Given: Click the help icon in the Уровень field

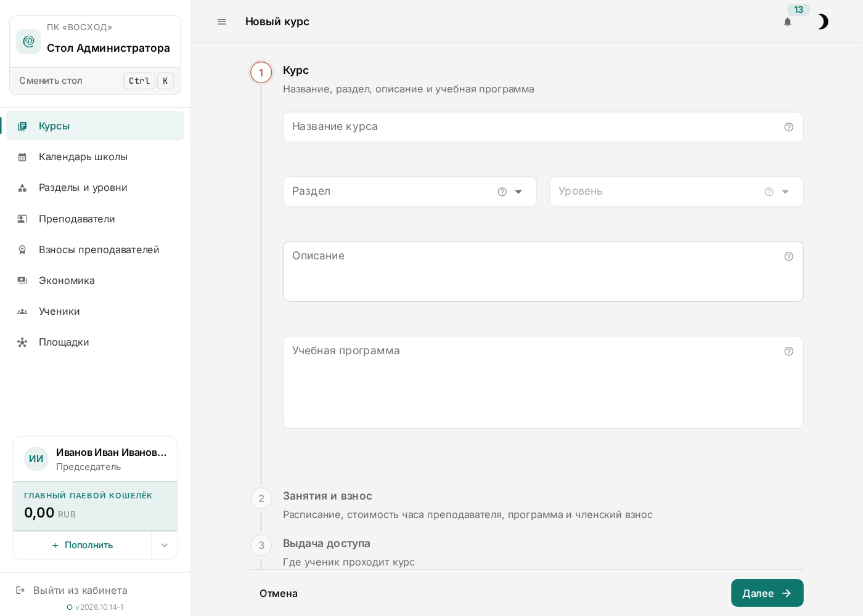Looking at the screenshot, I should pos(769,192).
